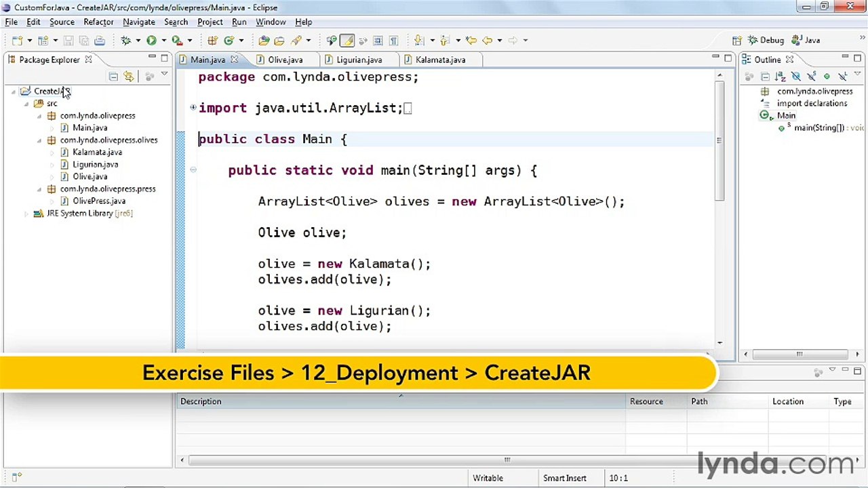
Task: Toggle Hide Fields in Outline toolbar
Action: pyautogui.click(x=796, y=77)
